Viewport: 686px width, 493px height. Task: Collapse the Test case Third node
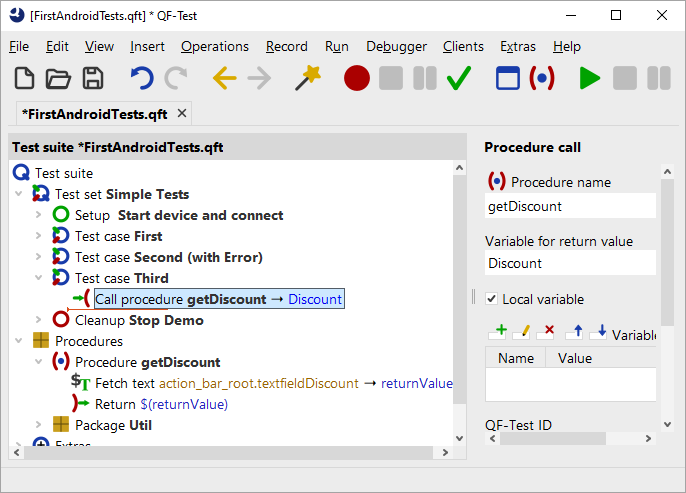click(38, 278)
